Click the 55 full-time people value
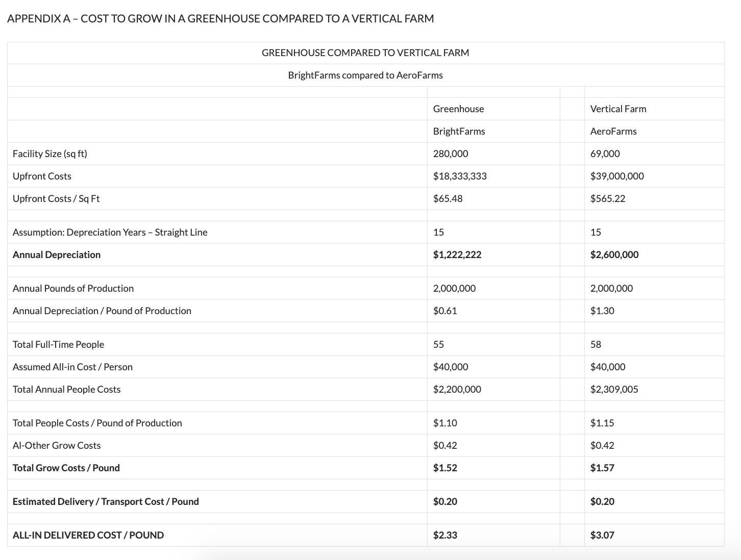Image resolution: width=741 pixels, height=560 pixels. click(438, 344)
